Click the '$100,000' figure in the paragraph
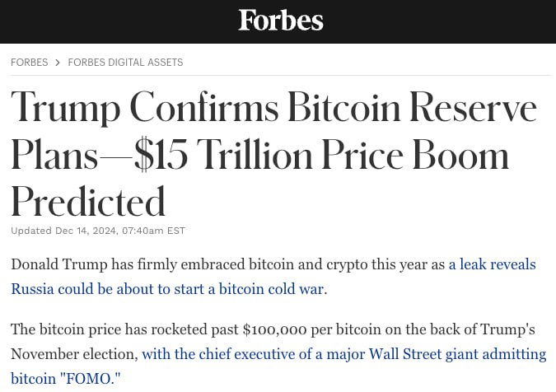Screen dimensions: 556x392 pos(275,330)
